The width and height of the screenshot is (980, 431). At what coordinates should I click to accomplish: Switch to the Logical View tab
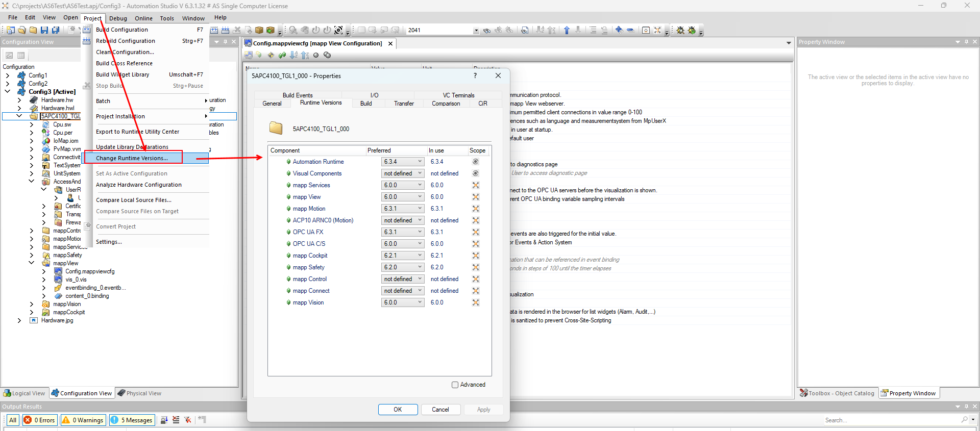[24, 393]
